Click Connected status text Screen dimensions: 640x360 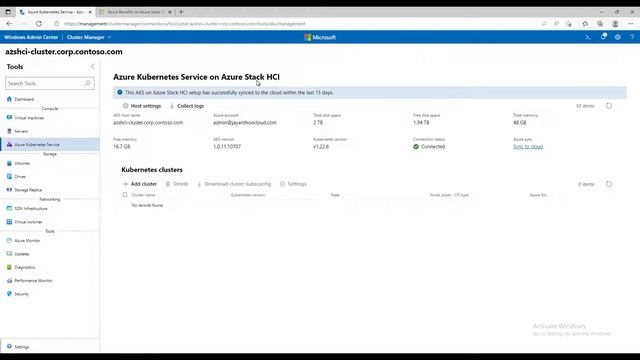tap(433, 147)
